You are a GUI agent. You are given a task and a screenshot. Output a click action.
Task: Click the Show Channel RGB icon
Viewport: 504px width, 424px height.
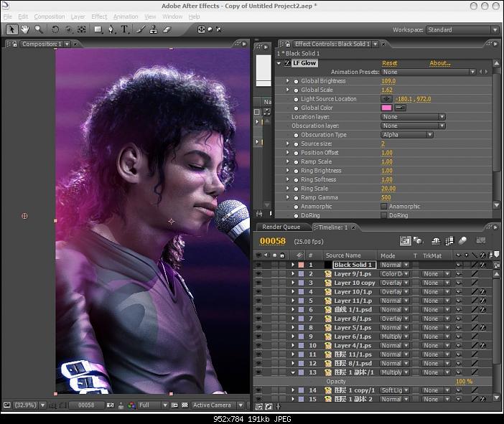click(131, 405)
